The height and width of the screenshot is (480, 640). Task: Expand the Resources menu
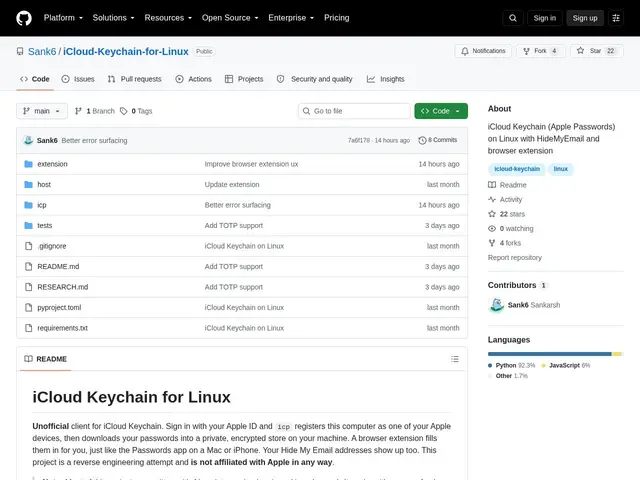point(168,18)
